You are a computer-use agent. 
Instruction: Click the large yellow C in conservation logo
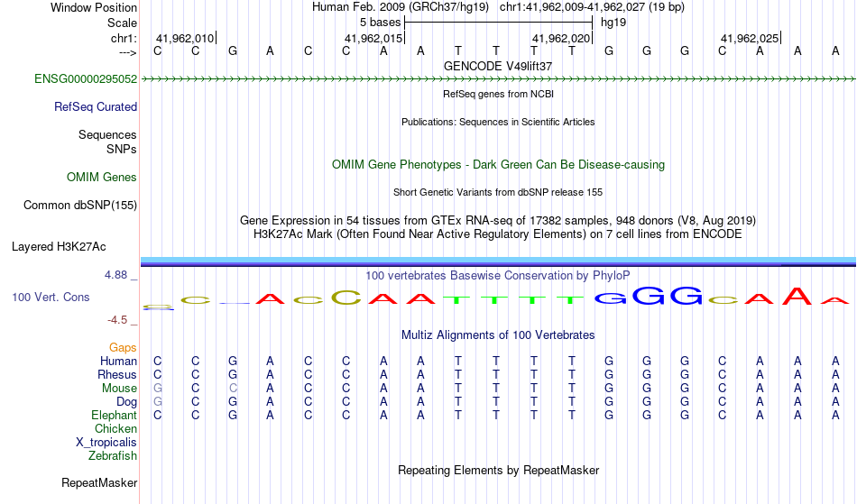click(x=346, y=298)
